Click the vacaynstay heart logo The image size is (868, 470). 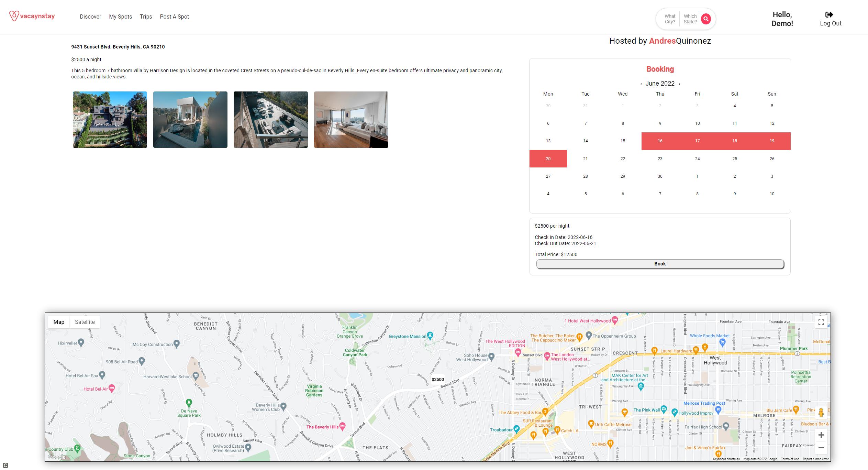pyautogui.click(x=14, y=16)
